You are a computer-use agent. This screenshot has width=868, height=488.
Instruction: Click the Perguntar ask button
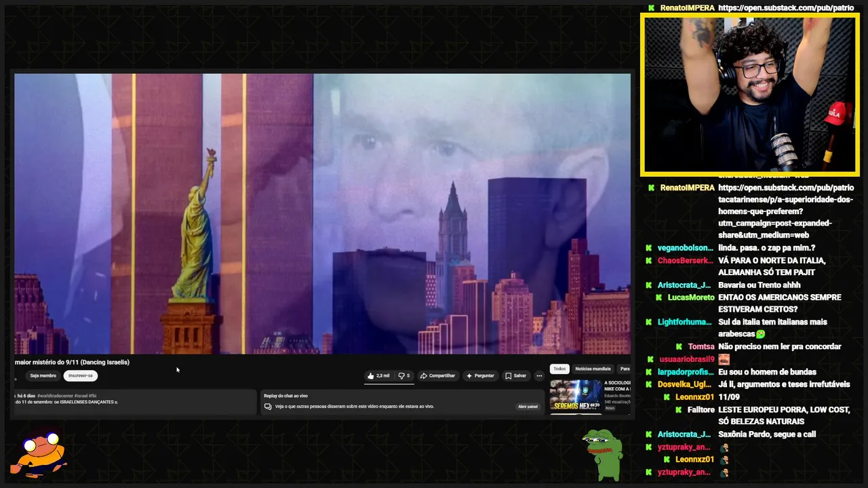pyautogui.click(x=480, y=375)
